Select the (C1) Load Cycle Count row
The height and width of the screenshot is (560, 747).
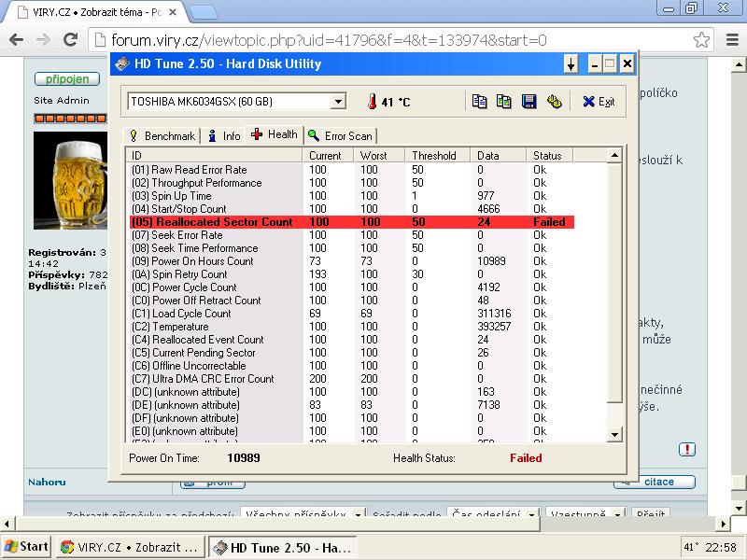point(352,314)
